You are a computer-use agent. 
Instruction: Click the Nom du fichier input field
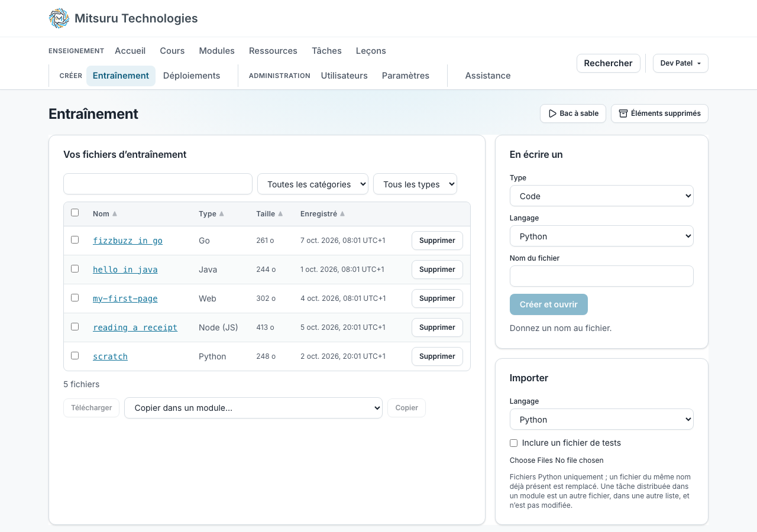point(601,276)
